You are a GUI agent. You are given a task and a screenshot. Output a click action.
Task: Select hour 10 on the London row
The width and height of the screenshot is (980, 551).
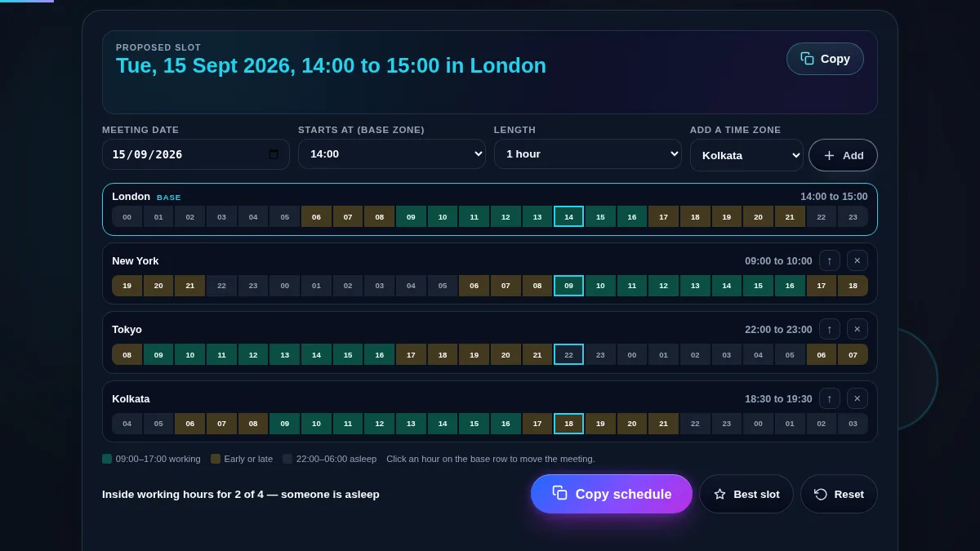pos(443,216)
